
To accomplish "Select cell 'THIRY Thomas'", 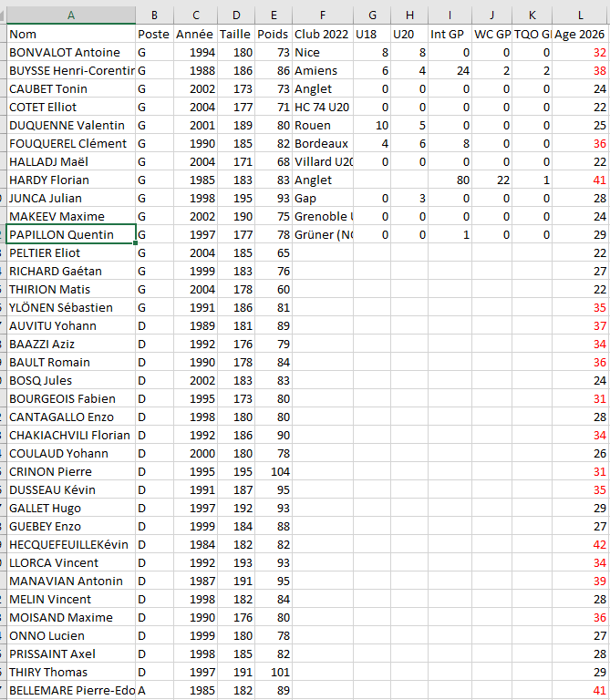I will pyautogui.click(x=71, y=673).
